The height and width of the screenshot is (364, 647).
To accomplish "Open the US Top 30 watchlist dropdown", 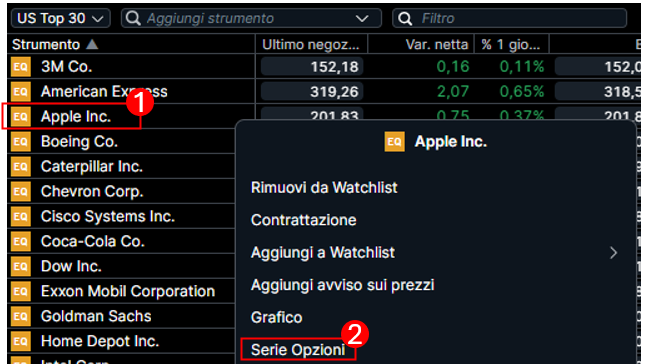I will 61,18.
